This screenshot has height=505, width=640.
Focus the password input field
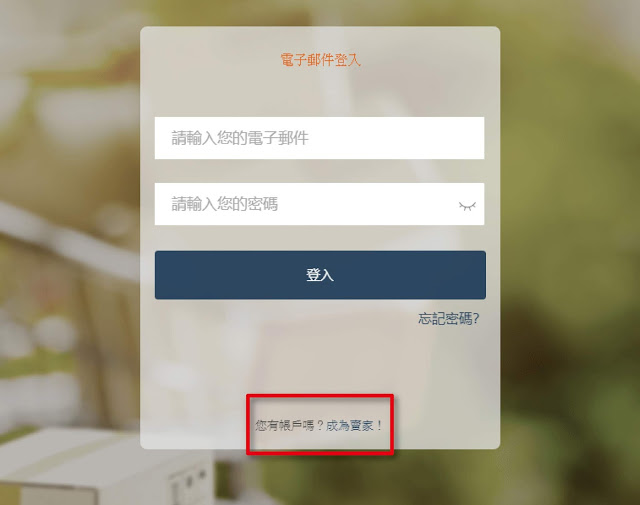pos(319,204)
